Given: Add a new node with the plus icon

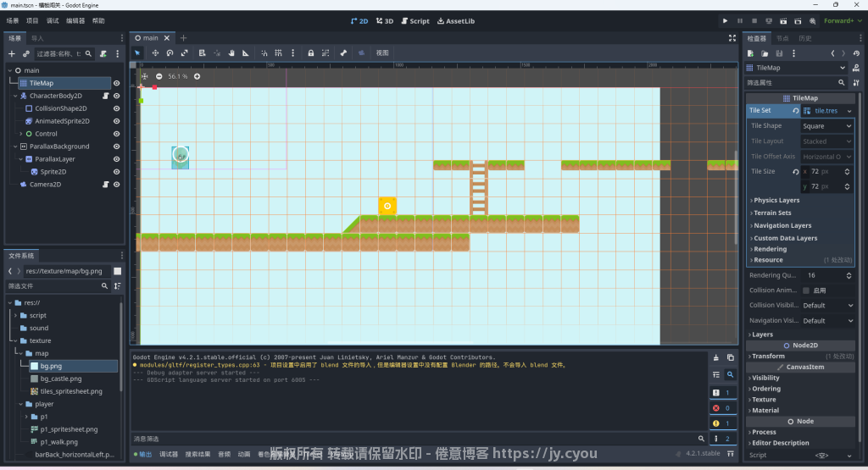Looking at the screenshot, I should coord(12,53).
